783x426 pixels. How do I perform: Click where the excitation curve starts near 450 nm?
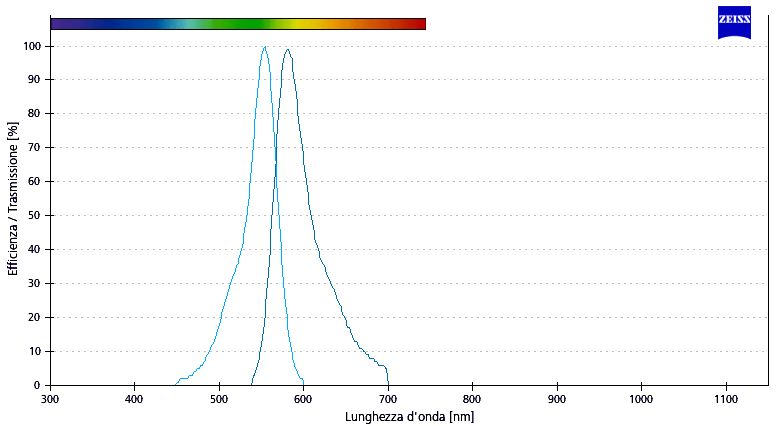click(177, 382)
